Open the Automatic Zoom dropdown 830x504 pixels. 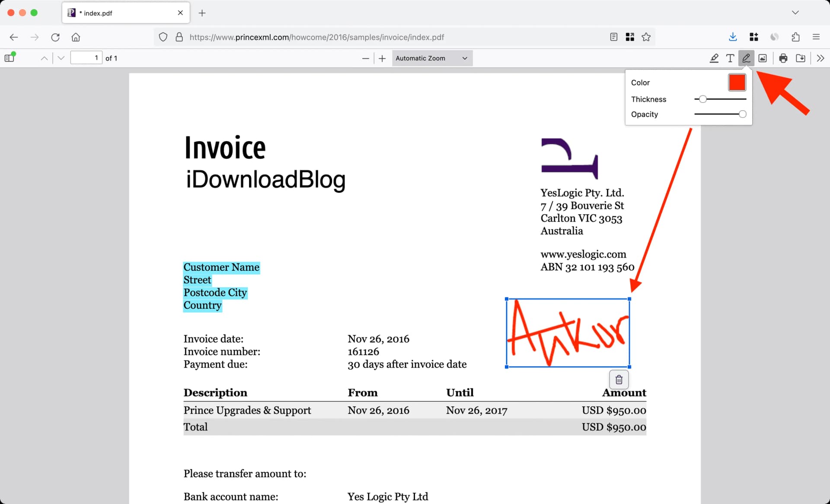pos(431,58)
